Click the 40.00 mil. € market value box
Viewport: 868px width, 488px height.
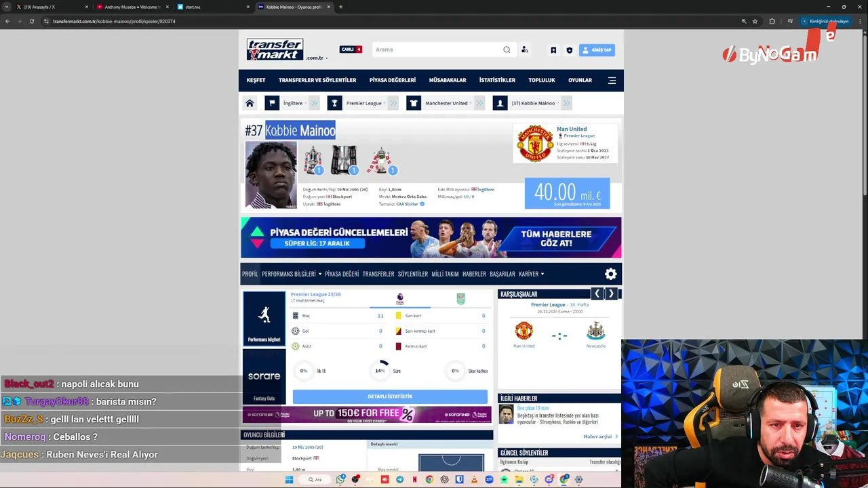[x=567, y=193]
